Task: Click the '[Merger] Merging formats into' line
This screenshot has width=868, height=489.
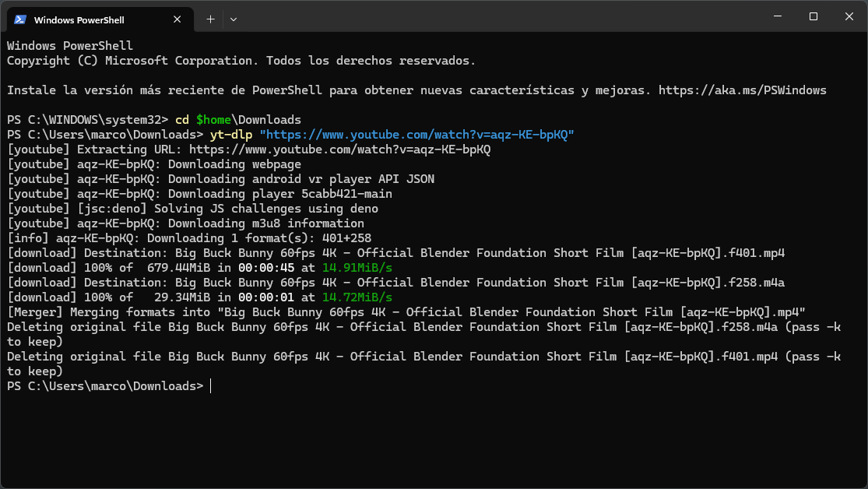Action: [406, 312]
